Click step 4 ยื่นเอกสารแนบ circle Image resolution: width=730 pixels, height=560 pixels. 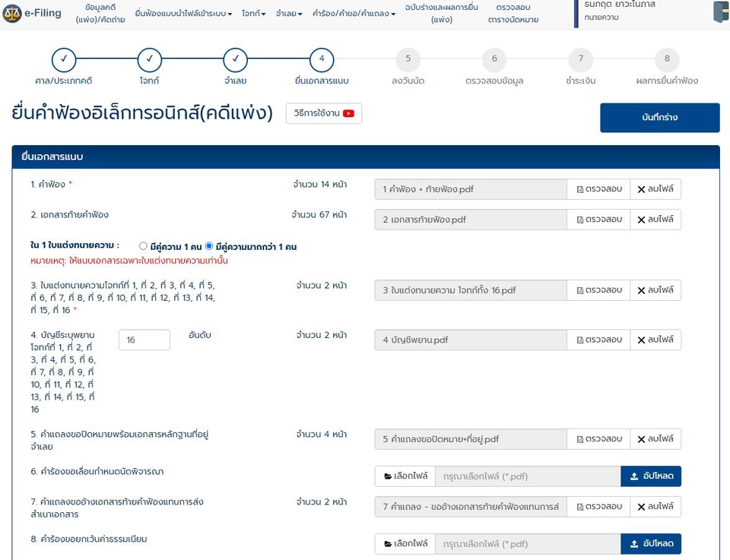pyautogui.click(x=322, y=59)
